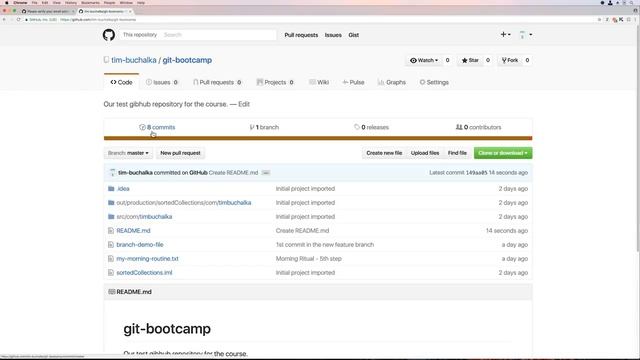Open 'Initial project imported' commit for .idea

(x=305, y=189)
